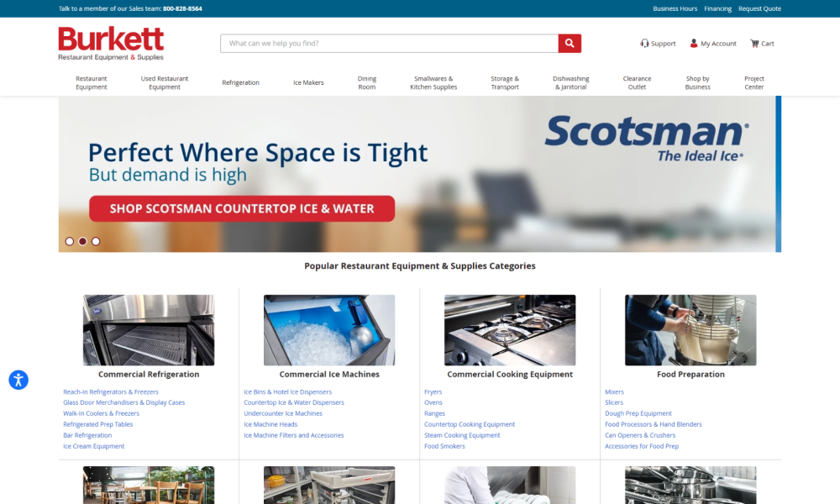Click the product search input field

pos(389,44)
